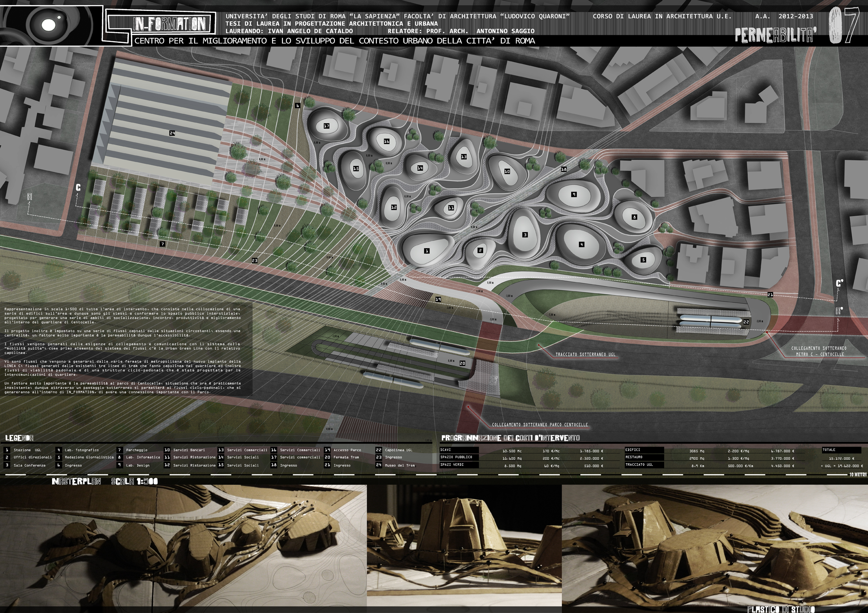Click the number 9 marker on the masterplan building
The height and width of the screenshot is (613, 868).
pos(574,194)
